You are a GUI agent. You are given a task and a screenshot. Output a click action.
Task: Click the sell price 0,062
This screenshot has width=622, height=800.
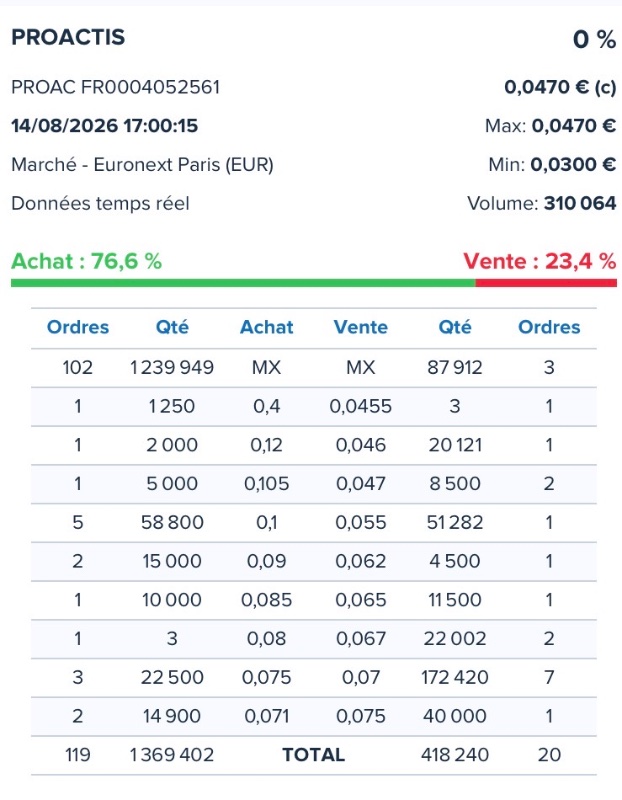[x=361, y=561]
